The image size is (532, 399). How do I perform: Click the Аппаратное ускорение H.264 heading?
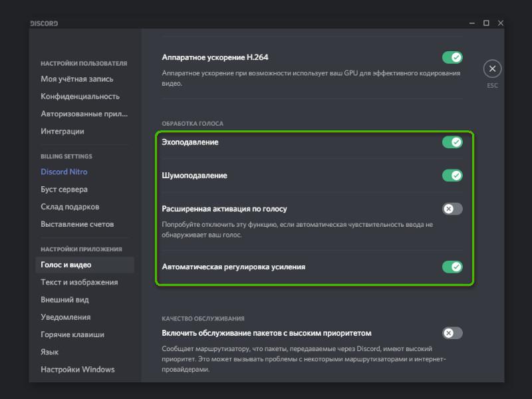(x=215, y=57)
